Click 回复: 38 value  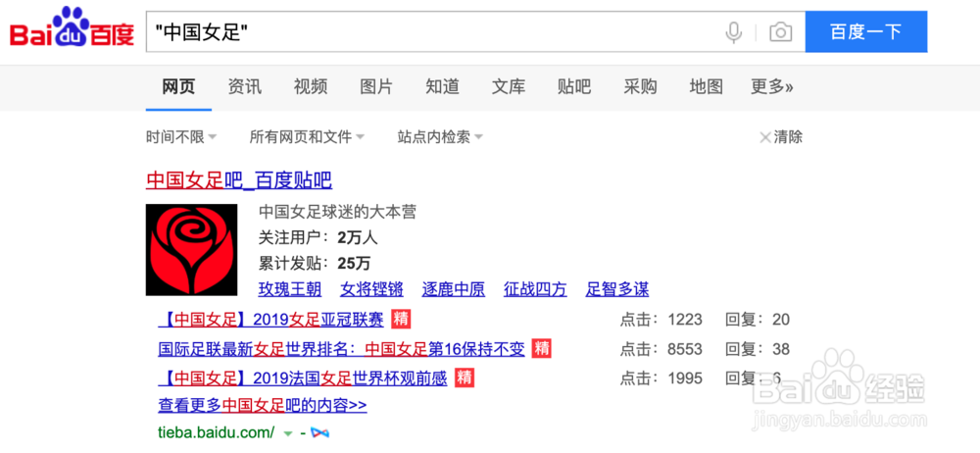758,349
